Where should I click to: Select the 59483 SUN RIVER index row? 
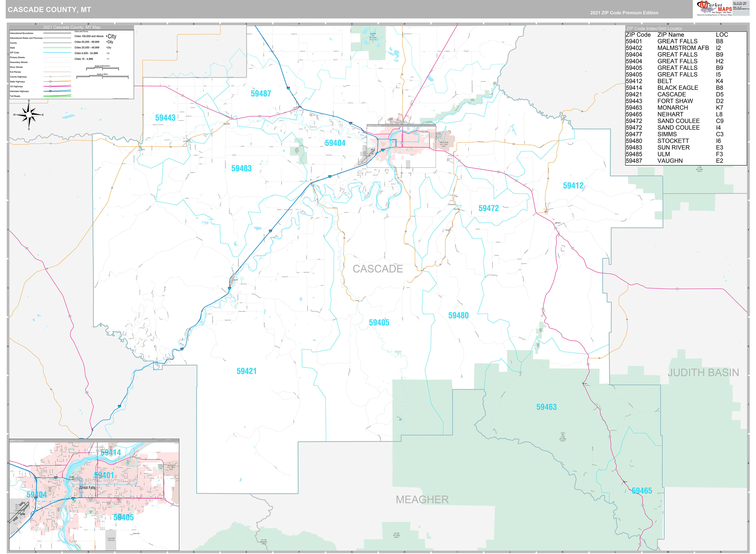pos(675,147)
